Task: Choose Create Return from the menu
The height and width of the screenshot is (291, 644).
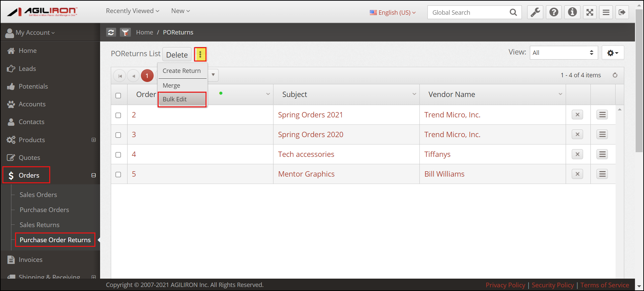Action: coord(182,71)
